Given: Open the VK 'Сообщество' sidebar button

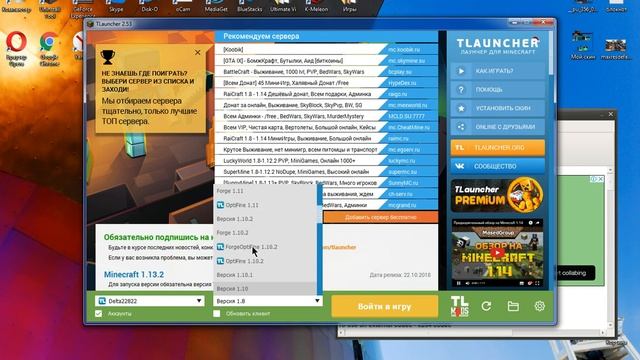Looking at the screenshot, I should (x=498, y=166).
